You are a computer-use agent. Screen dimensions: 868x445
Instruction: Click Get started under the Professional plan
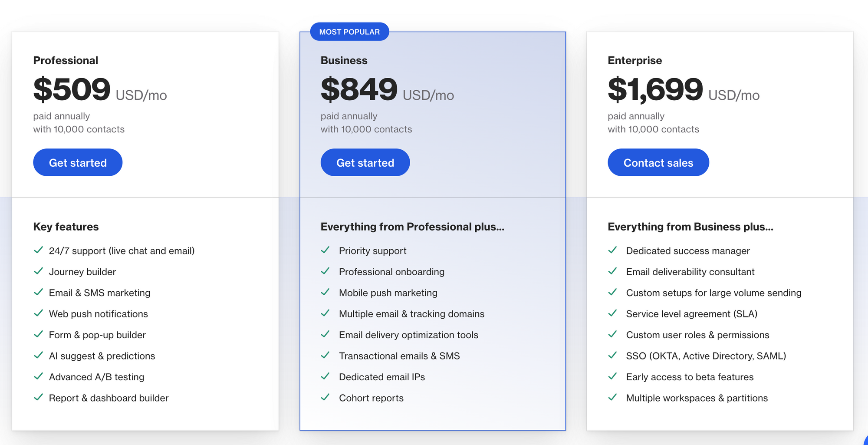tap(78, 162)
